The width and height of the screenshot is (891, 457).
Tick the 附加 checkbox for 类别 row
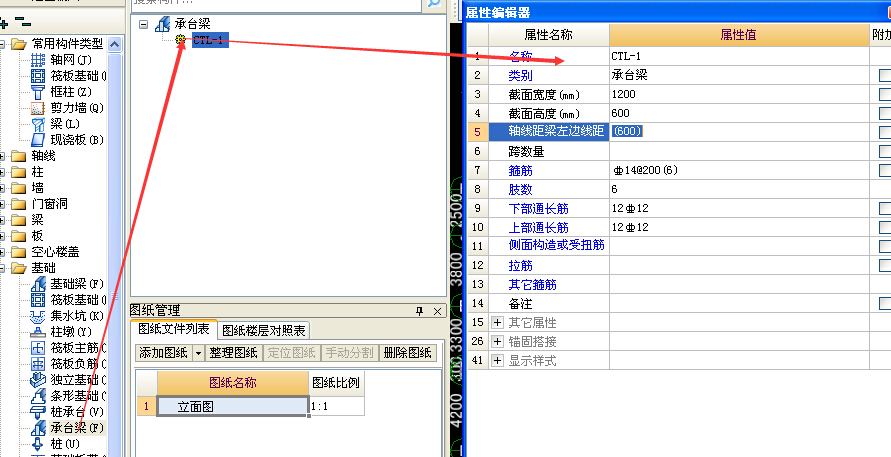coord(885,76)
